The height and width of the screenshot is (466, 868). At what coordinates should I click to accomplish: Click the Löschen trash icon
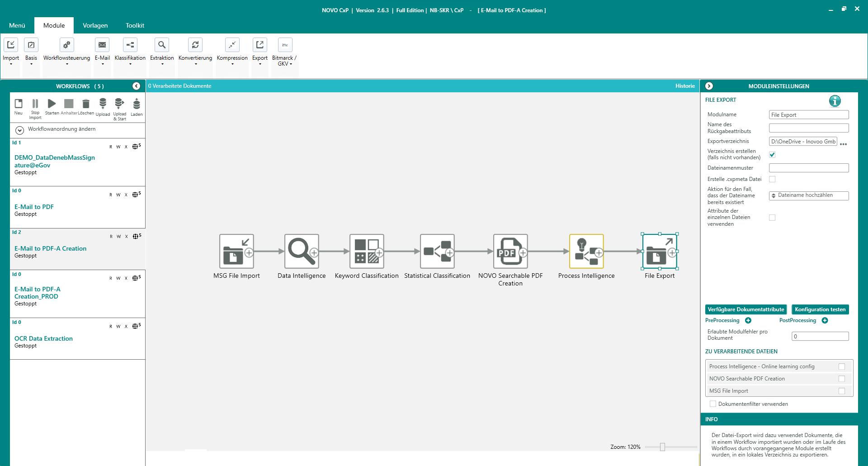86,104
